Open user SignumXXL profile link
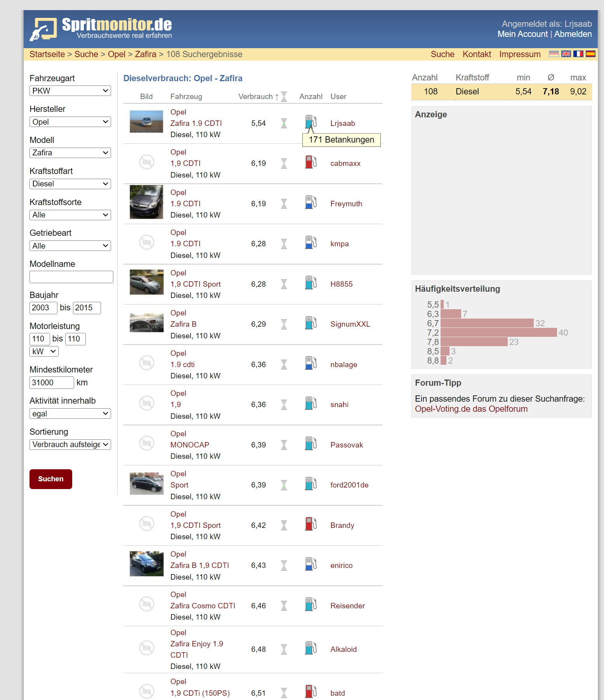 click(350, 324)
